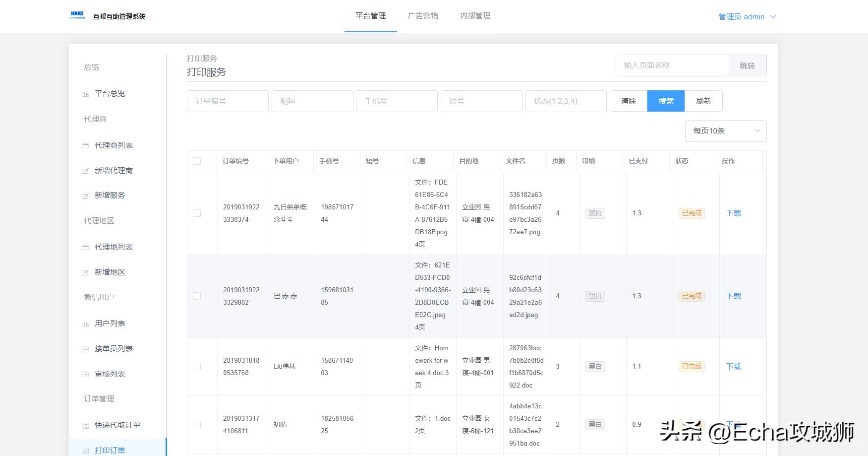
Task: Check the checkbox for order 20190319223330374
Action: [197, 212]
